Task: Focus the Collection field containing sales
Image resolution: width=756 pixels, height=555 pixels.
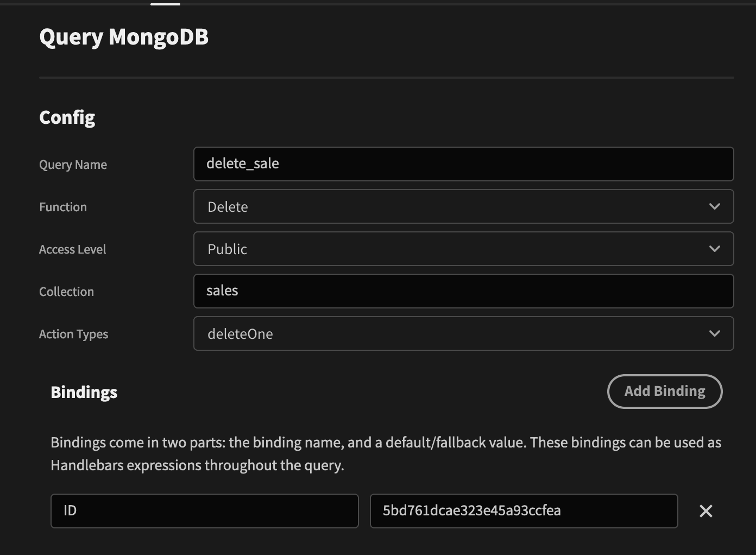Action: pyautogui.click(x=464, y=291)
